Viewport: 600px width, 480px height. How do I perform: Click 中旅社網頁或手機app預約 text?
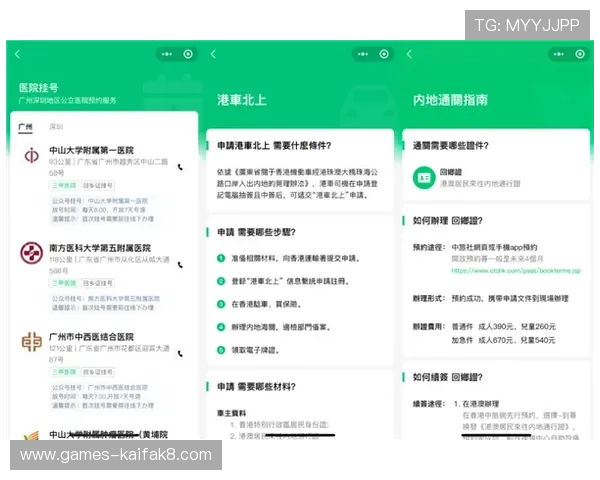(494, 247)
